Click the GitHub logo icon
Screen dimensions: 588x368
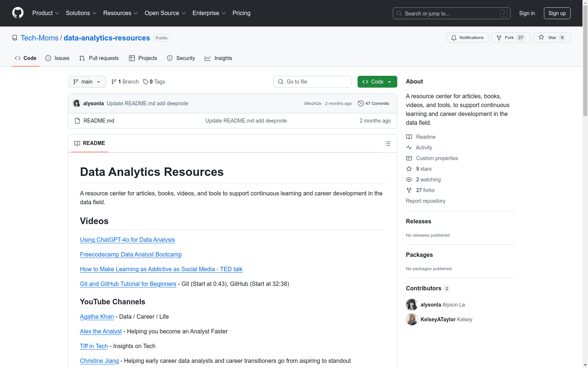click(x=18, y=13)
